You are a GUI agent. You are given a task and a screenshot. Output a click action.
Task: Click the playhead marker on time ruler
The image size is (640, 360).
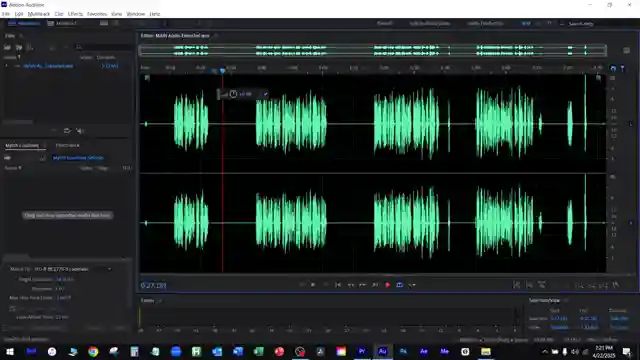222,71
